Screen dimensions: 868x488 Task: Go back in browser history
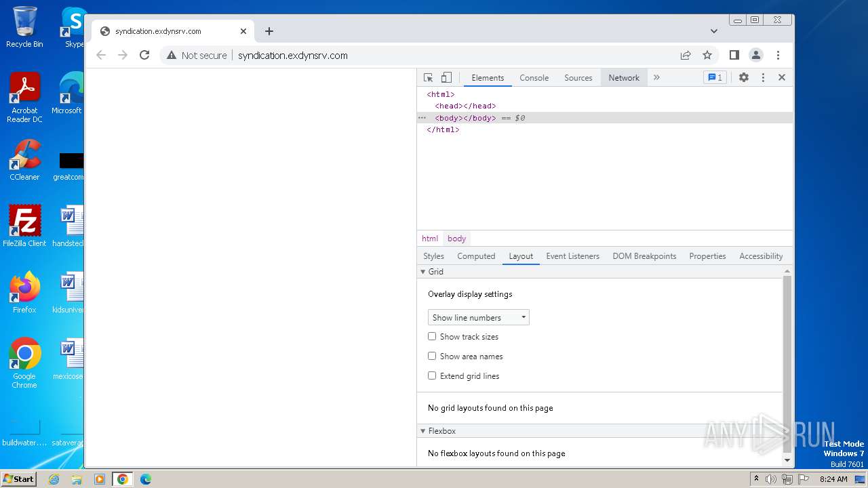pyautogui.click(x=101, y=56)
